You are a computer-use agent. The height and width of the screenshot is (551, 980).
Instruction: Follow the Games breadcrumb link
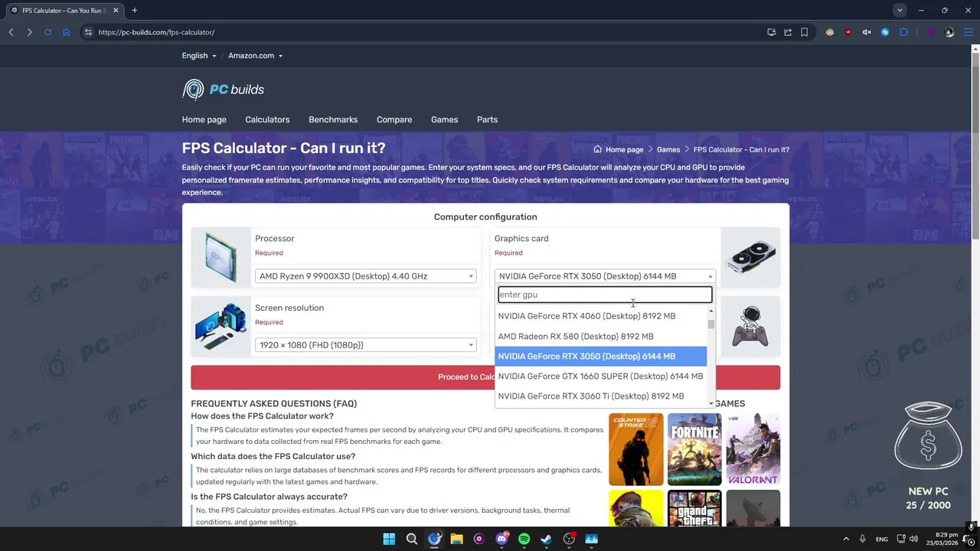(x=668, y=150)
